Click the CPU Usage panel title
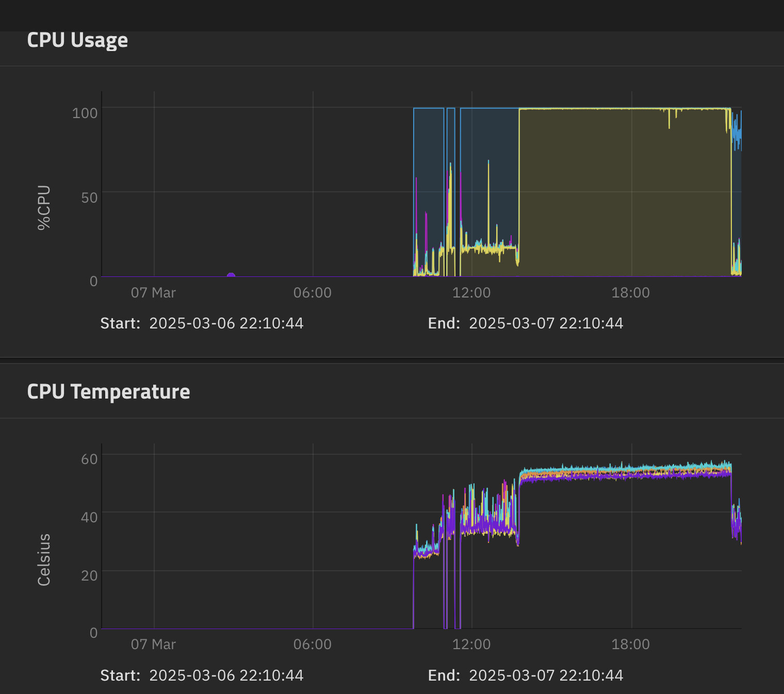 click(77, 40)
